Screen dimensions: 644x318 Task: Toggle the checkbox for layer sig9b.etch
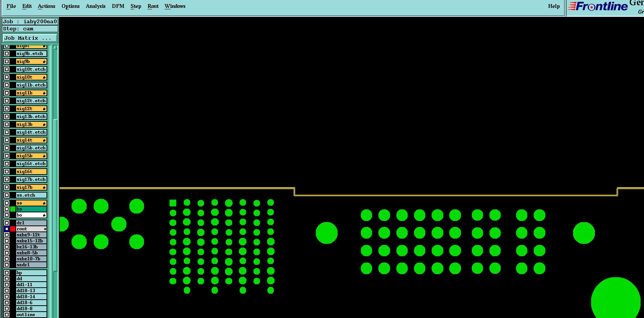(7, 54)
